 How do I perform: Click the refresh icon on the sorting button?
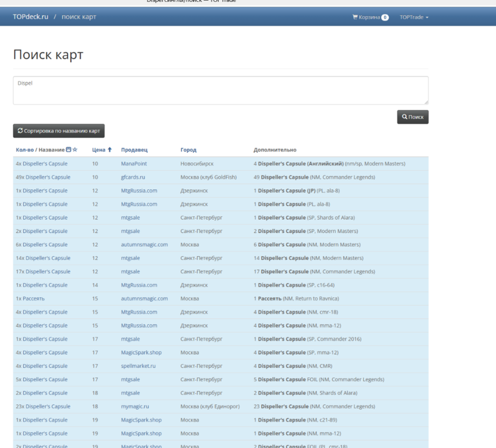point(20,130)
